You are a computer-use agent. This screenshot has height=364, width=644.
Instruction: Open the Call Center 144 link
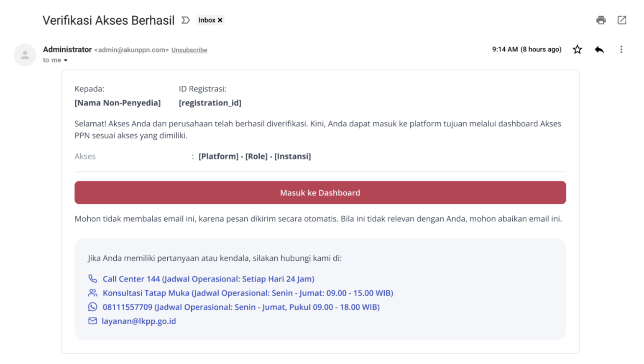coord(208,279)
